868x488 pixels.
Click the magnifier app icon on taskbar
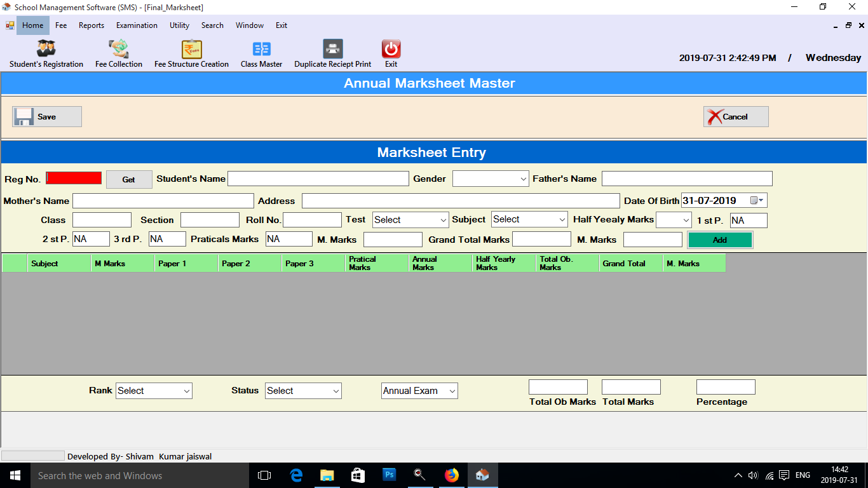(x=420, y=475)
